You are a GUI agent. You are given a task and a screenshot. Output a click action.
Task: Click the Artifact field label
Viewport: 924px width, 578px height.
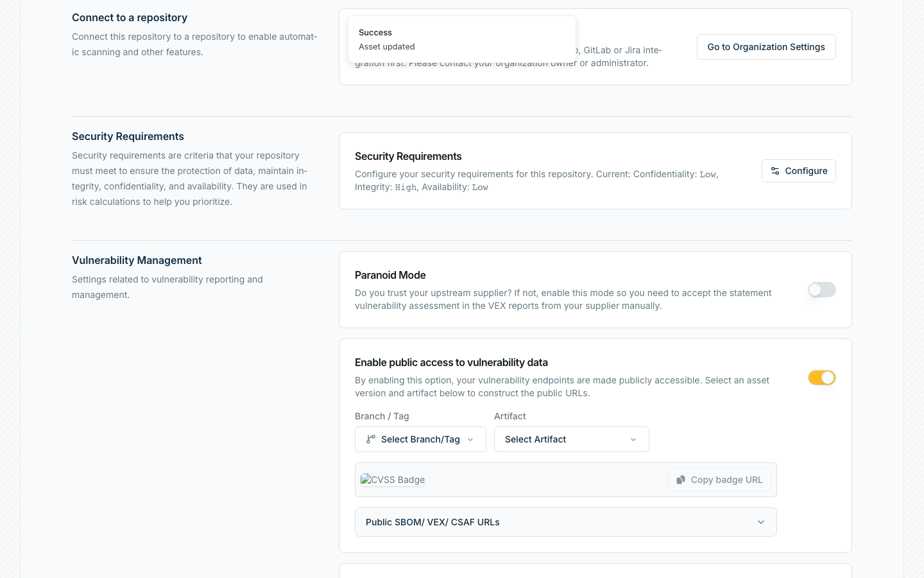510,416
